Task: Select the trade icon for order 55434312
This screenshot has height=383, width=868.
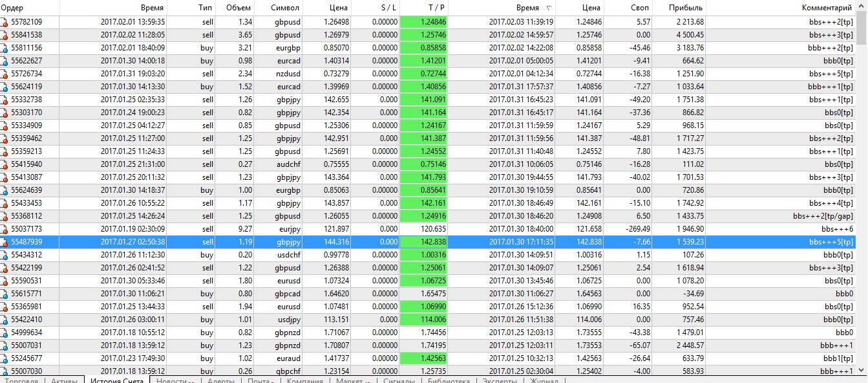Action: point(5,255)
